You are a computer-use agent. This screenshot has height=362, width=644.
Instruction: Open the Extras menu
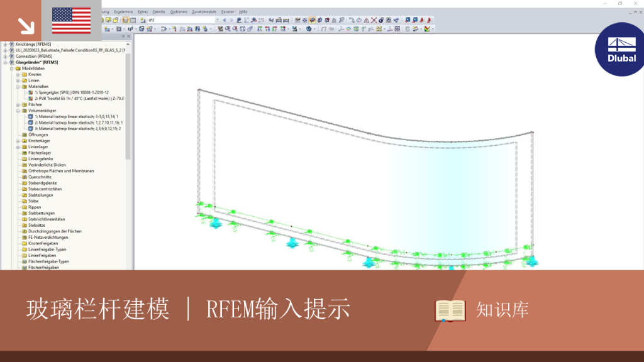(143, 12)
